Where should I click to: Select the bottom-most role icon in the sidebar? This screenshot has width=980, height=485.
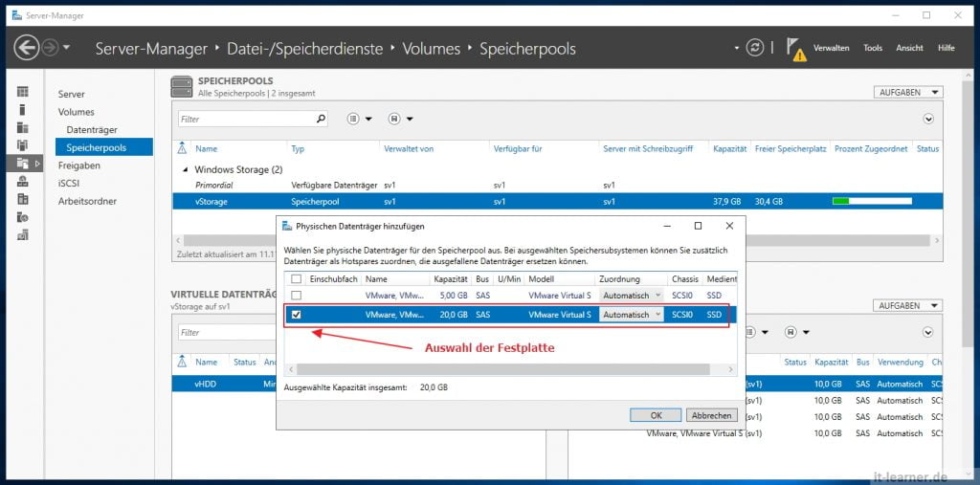coord(23,235)
